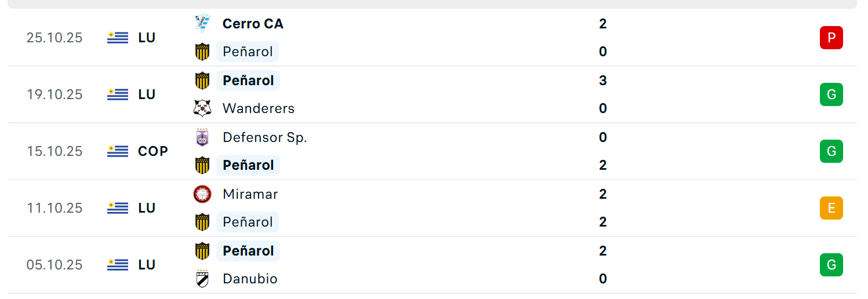Click the 11.10.25 match date

[55, 208]
